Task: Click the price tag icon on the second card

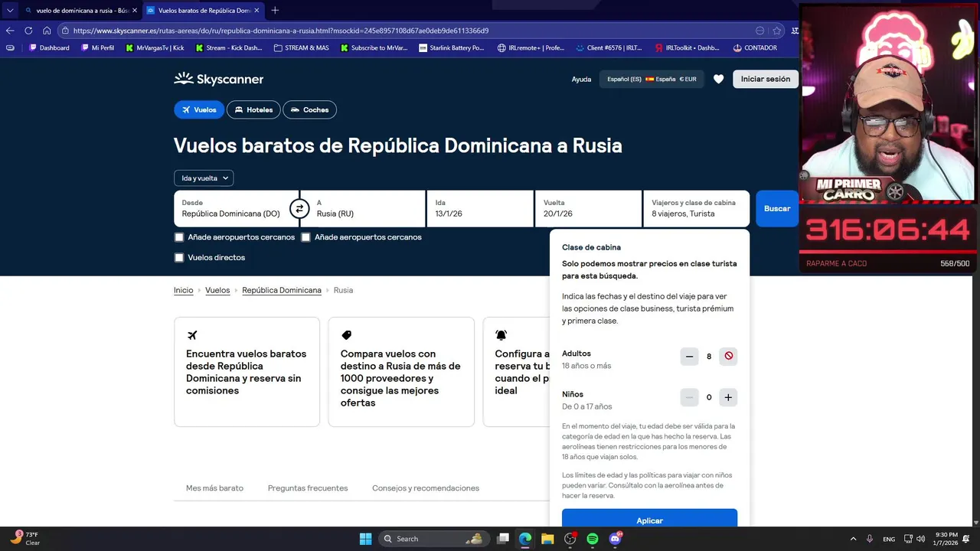Action: [x=347, y=335]
